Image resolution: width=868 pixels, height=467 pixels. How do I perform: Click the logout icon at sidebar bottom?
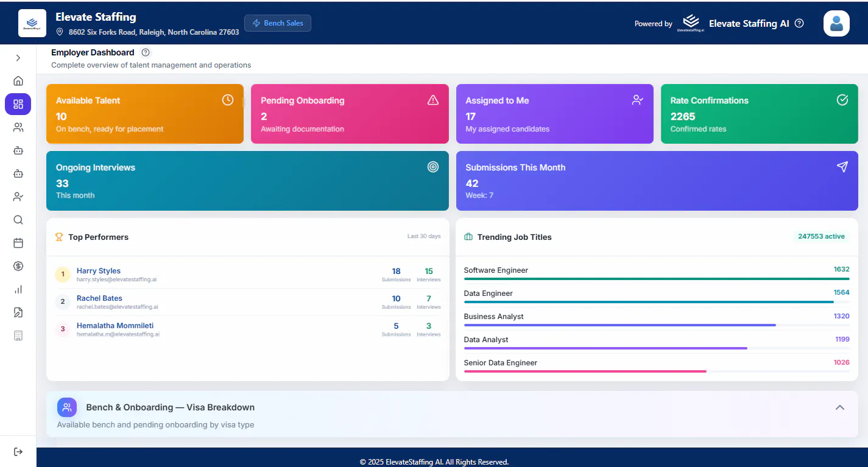18,451
